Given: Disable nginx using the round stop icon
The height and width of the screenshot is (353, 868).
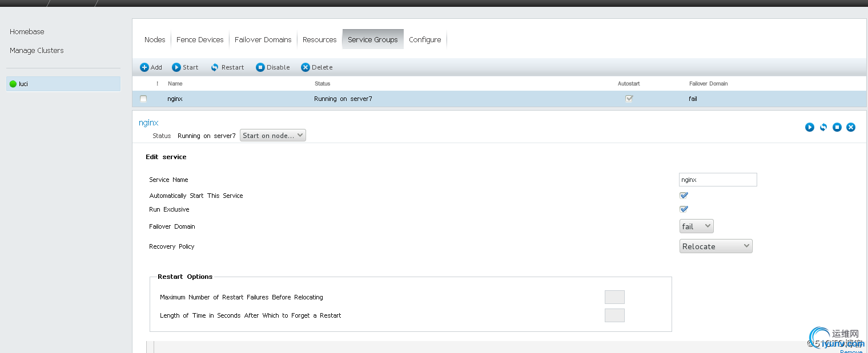Looking at the screenshot, I should tap(837, 127).
